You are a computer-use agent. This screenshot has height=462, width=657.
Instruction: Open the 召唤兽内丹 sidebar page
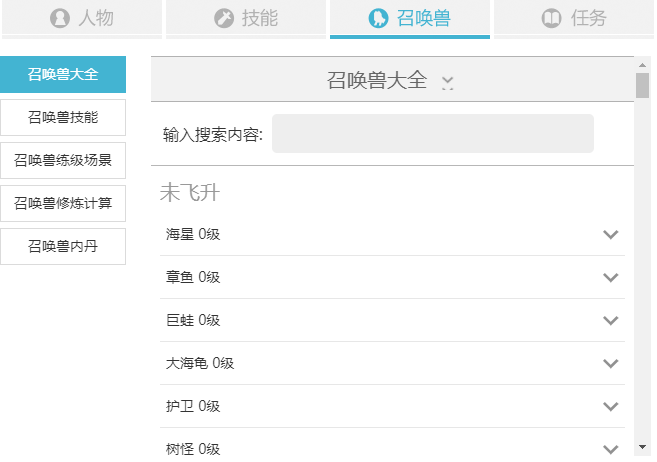coord(63,246)
